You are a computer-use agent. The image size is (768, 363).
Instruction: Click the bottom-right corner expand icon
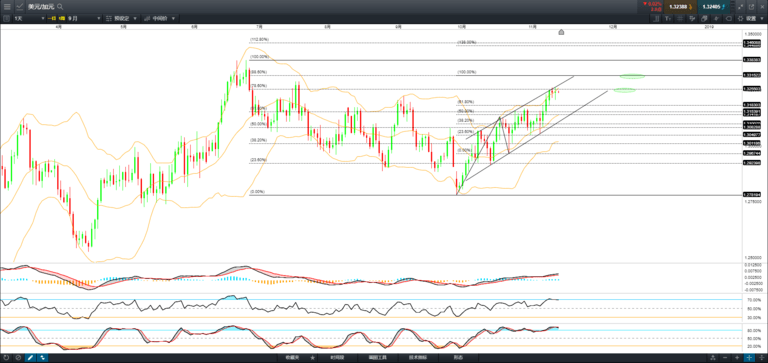point(762,358)
